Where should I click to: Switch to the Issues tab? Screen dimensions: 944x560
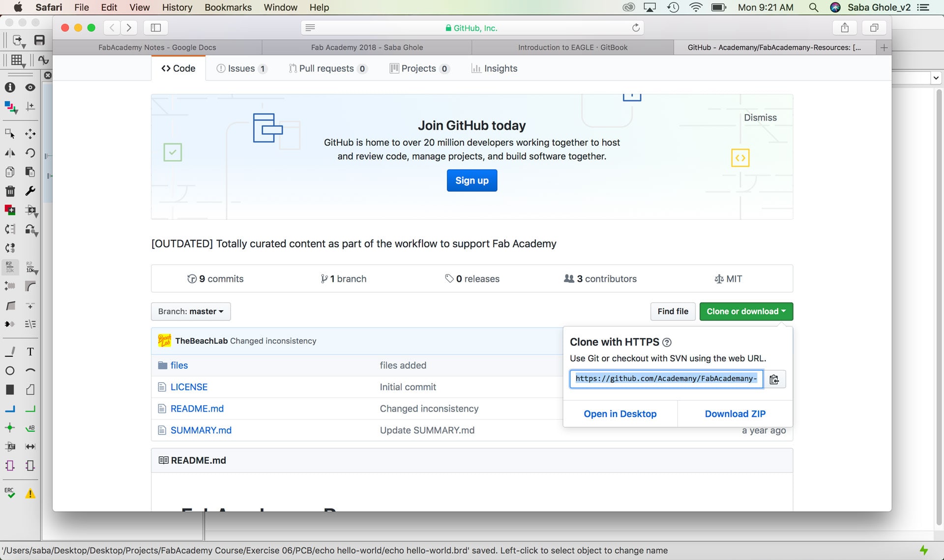[x=241, y=68]
